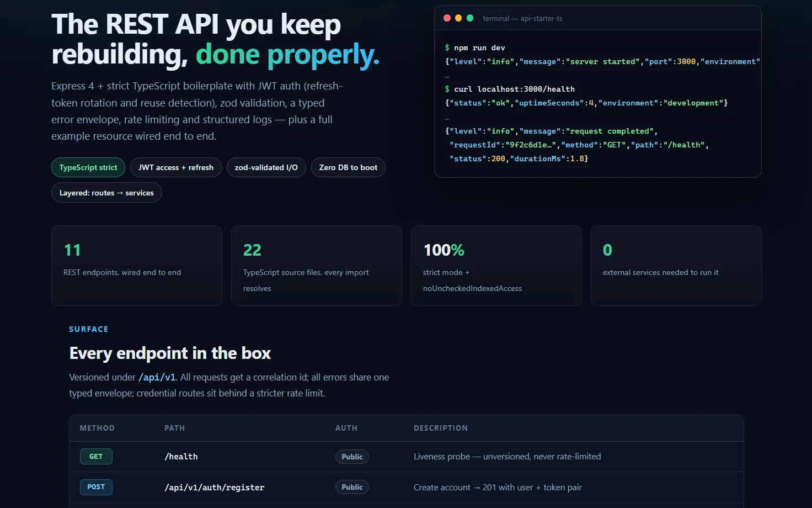
Task: Click the 'Liveness probe' description
Action: coord(507,457)
